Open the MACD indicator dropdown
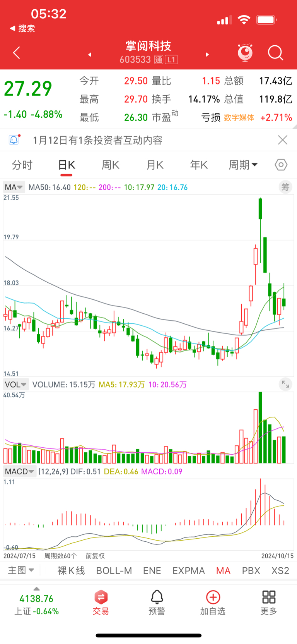Viewport: 297px width, 644px height. (20, 471)
